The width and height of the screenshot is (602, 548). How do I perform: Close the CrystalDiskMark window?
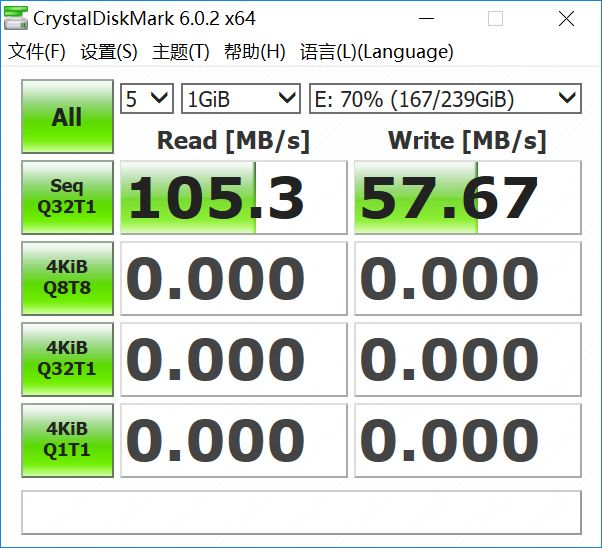click(566, 18)
